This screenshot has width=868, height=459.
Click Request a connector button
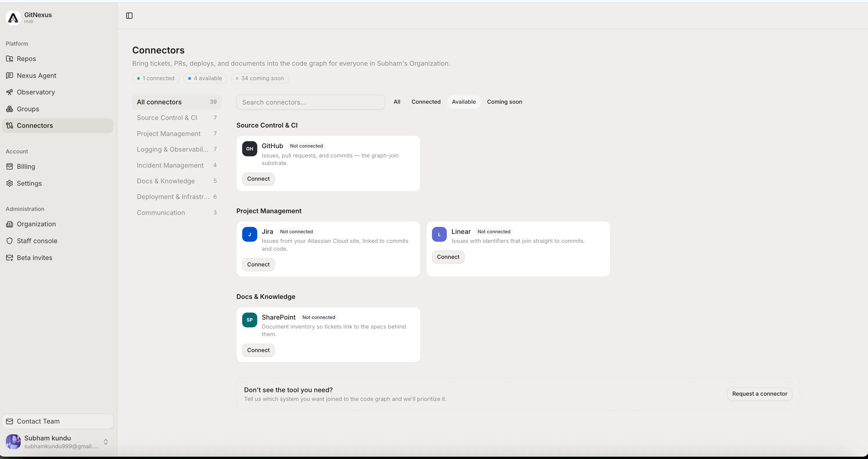point(760,394)
